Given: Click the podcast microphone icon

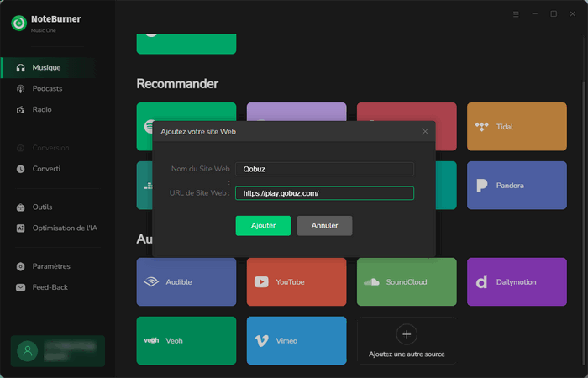Looking at the screenshot, I should (x=21, y=89).
